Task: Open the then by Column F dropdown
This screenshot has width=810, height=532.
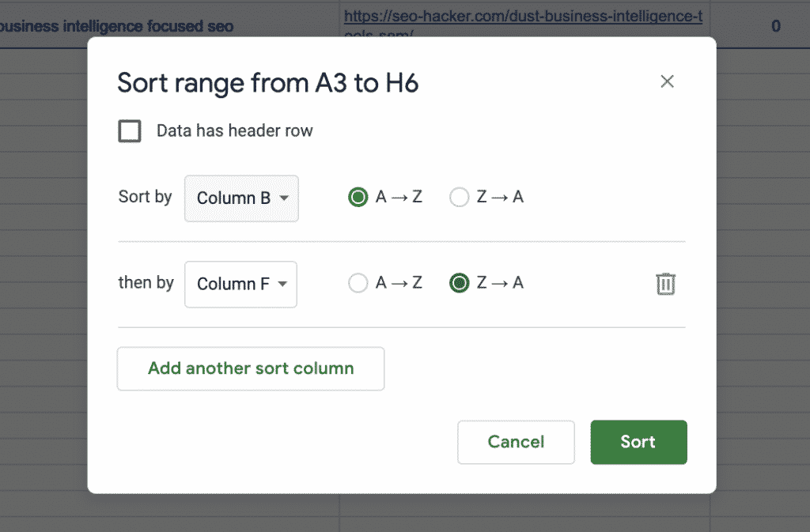Action: pos(240,284)
